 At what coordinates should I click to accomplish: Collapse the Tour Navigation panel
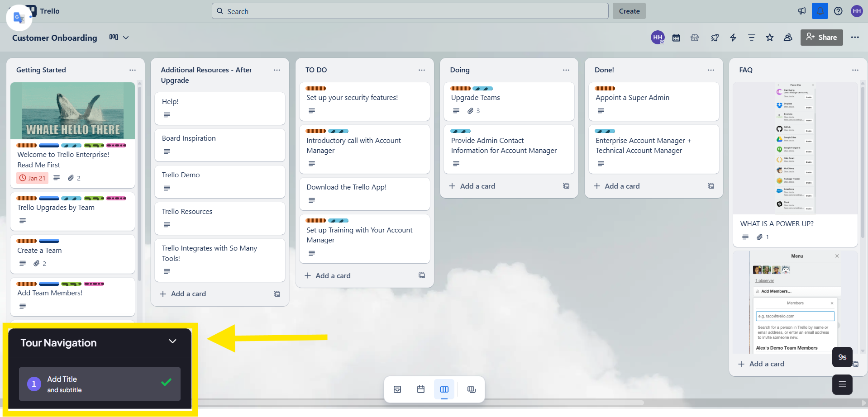pyautogui.click(x=172, y=341)
